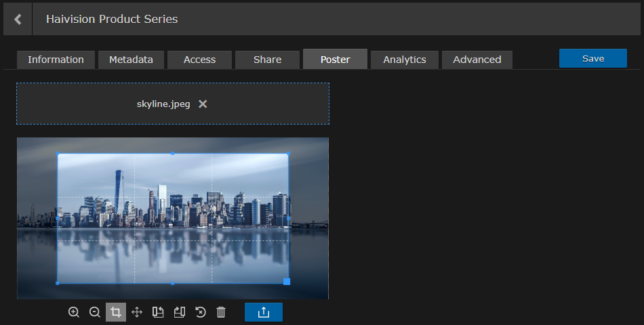The width and height of the screenshot is (644, 325).
Task: Select the crop tool
Action: (x=116, y=312)
